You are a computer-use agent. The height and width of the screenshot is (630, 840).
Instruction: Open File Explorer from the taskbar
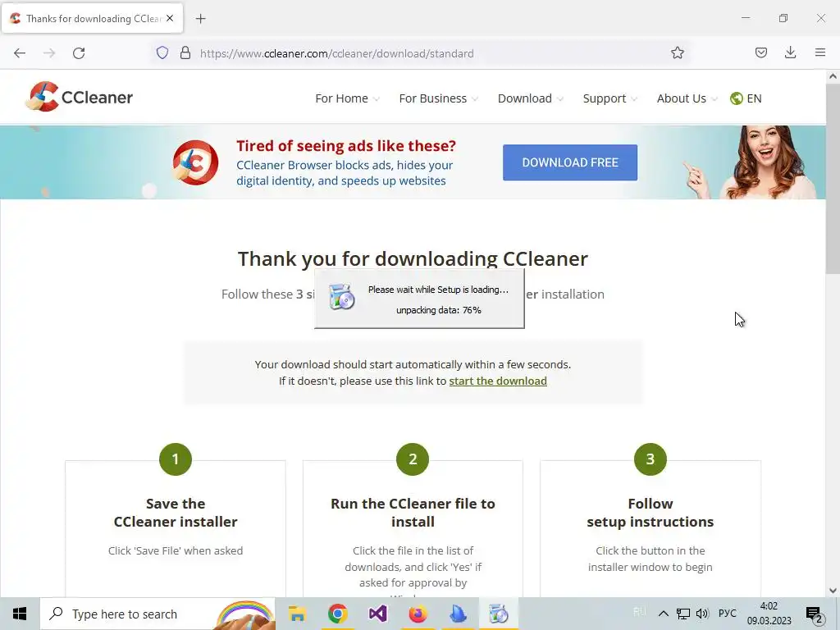tap(297, 614)
